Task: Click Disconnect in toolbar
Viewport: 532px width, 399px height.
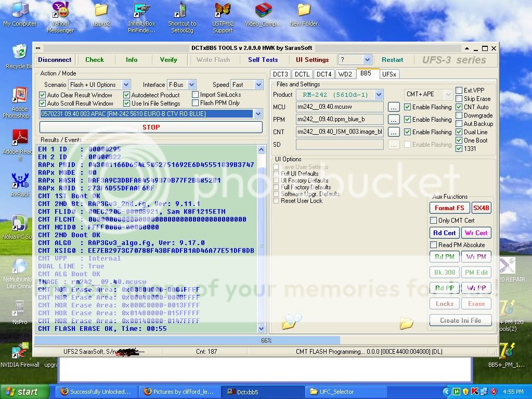Action: [55, 60]
